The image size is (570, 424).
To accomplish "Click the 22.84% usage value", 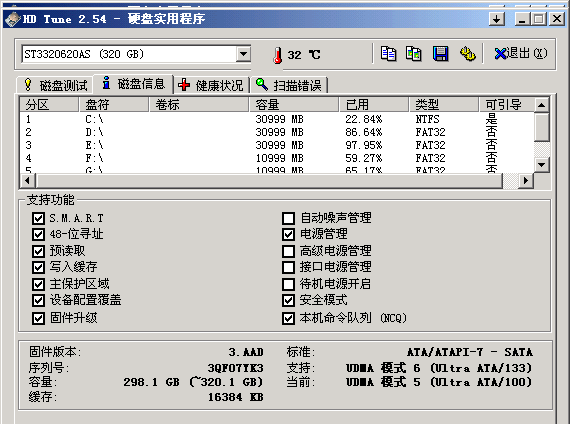I will click(x=364, y=119).
